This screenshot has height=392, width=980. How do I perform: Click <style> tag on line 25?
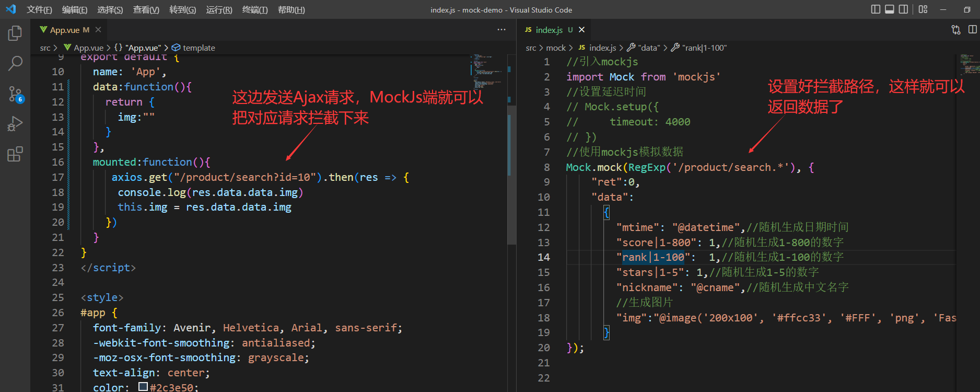102,297
